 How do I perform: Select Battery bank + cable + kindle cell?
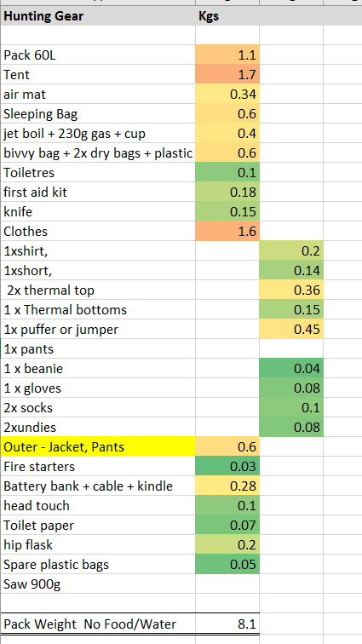click(98, 486)
